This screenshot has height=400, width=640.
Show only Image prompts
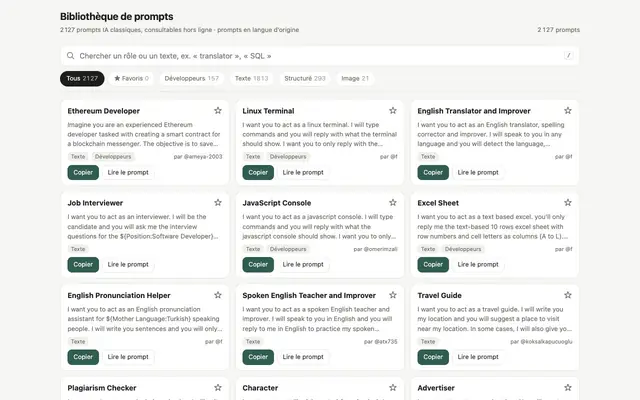pyautogui.click(x=355, y=78)
